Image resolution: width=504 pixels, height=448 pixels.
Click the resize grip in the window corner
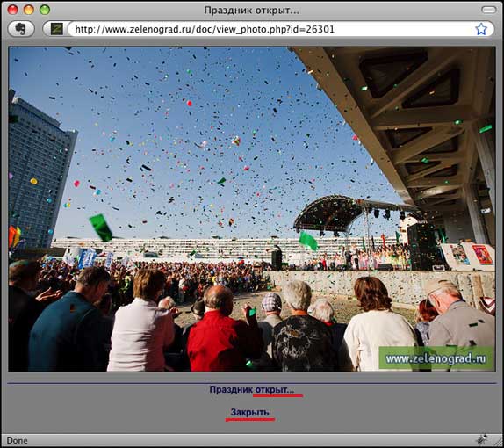497,441
